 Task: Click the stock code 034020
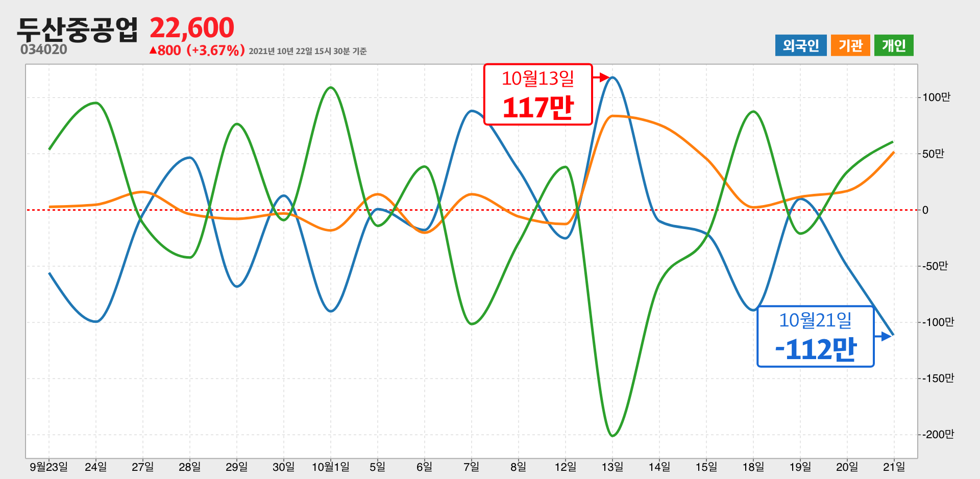44,49
